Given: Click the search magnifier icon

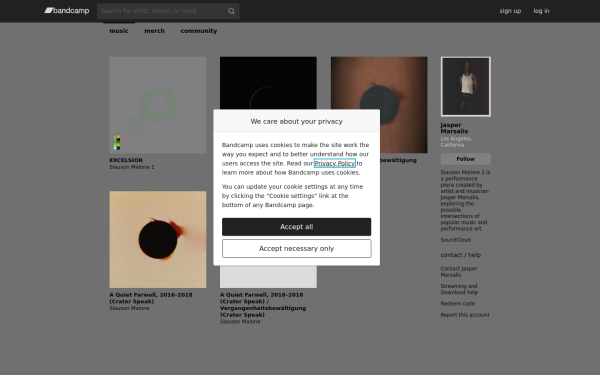Looking at the screenshot, I should point(231,11).
